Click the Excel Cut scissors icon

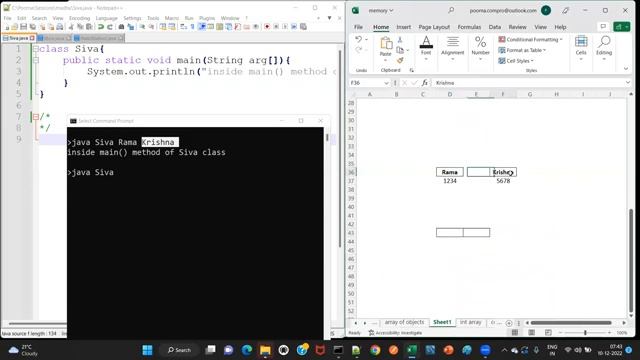pos(400,40)
